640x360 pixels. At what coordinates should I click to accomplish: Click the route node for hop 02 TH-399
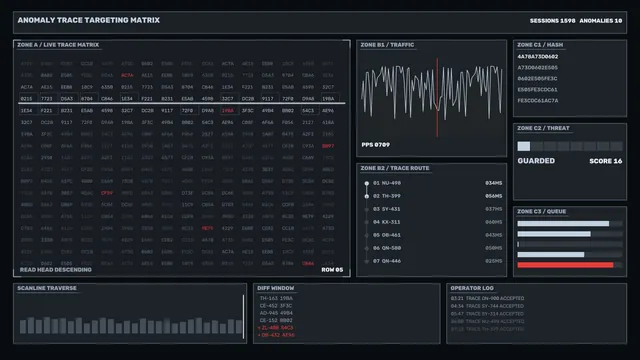pos(367,196)
